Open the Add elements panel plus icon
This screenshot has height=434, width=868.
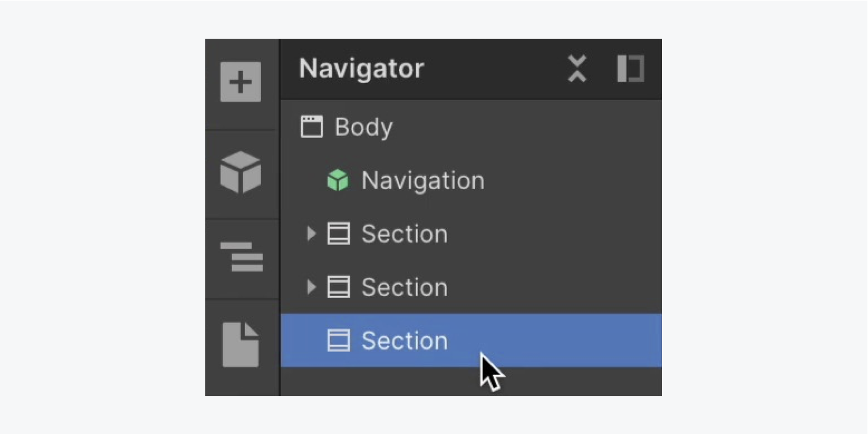point(241,82)
